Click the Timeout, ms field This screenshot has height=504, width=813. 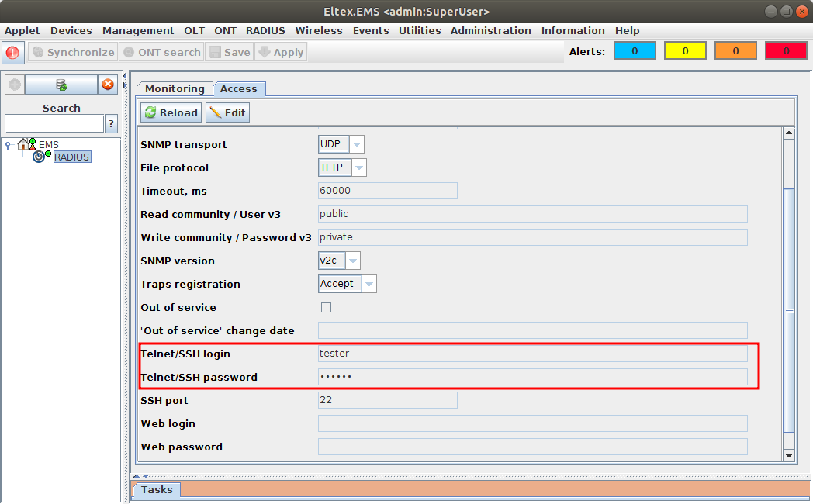[387, 191]
